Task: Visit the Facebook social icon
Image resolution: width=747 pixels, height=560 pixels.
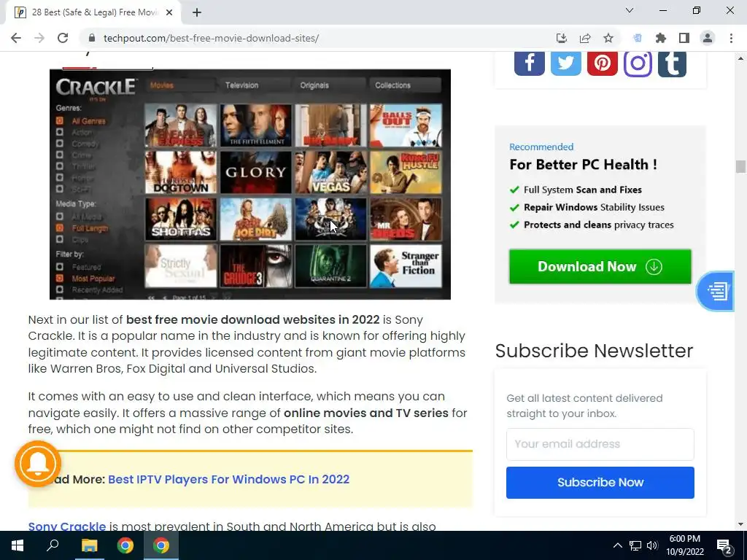Action: pos(530,63)
